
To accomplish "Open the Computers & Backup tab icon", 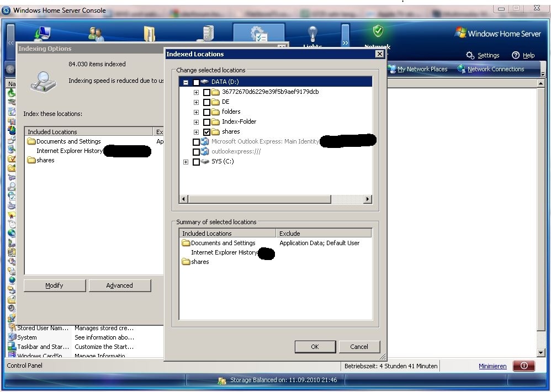I will 43,34.
